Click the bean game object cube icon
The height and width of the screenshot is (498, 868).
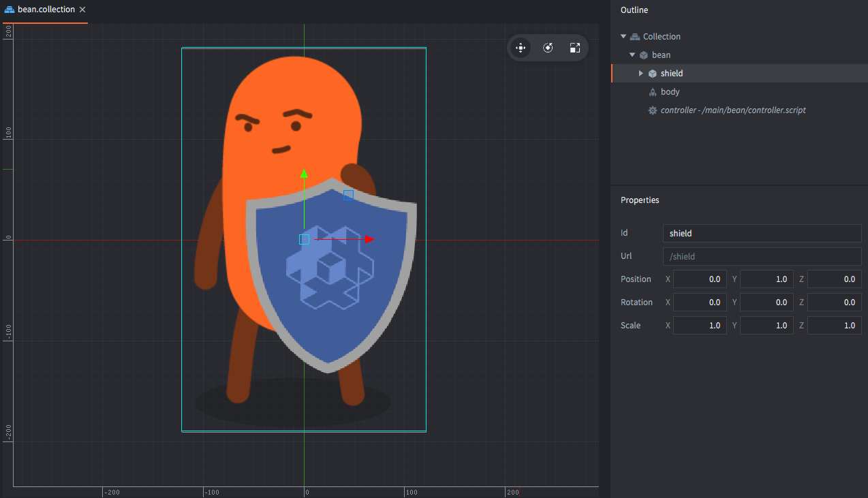coord(643,55)
